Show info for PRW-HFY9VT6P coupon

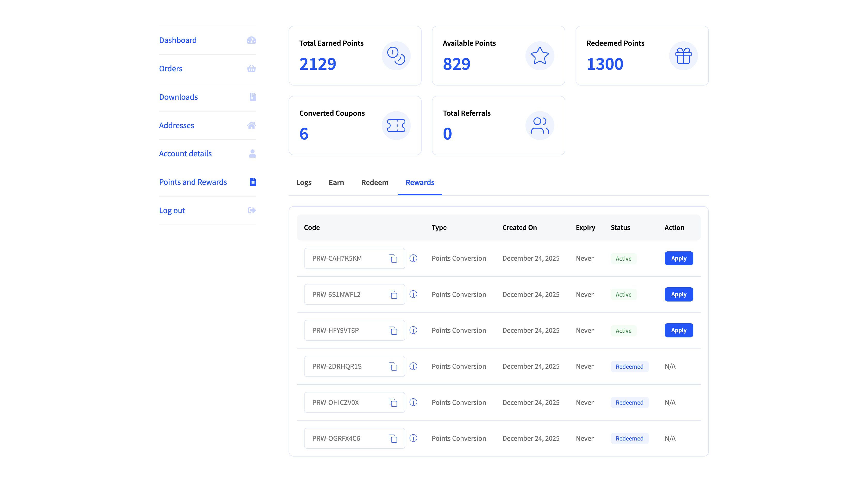pyautogui.click(x=413, y=330)
